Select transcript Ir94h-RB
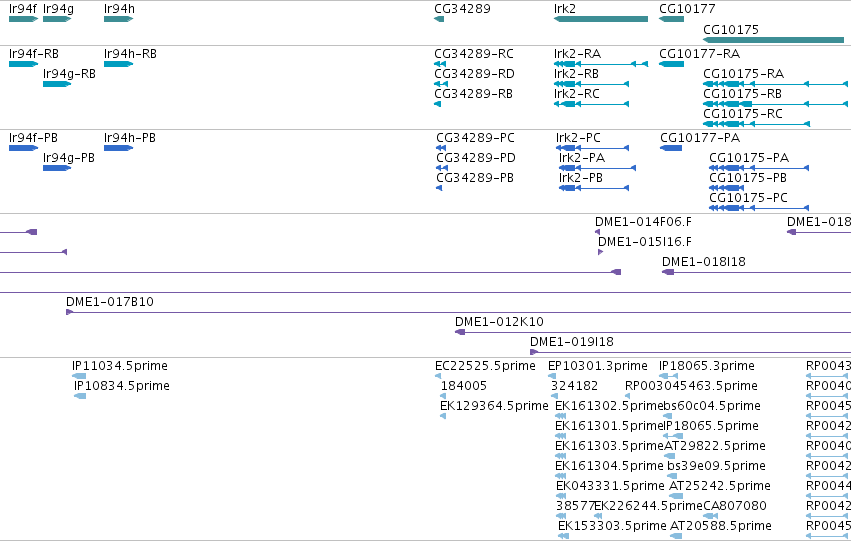Image resolution: width=851 pixels, height=541 pixels. tap(118, 64)
